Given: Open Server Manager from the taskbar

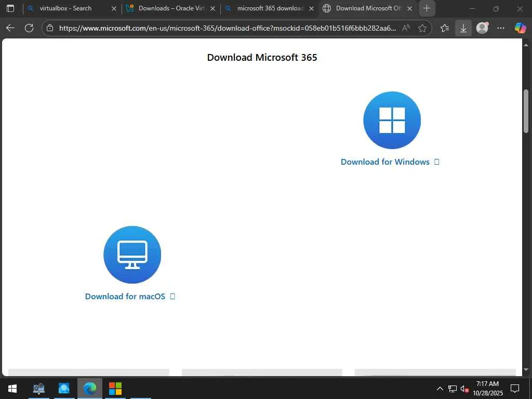Looking at the screenshot, I should coord(39,389).
